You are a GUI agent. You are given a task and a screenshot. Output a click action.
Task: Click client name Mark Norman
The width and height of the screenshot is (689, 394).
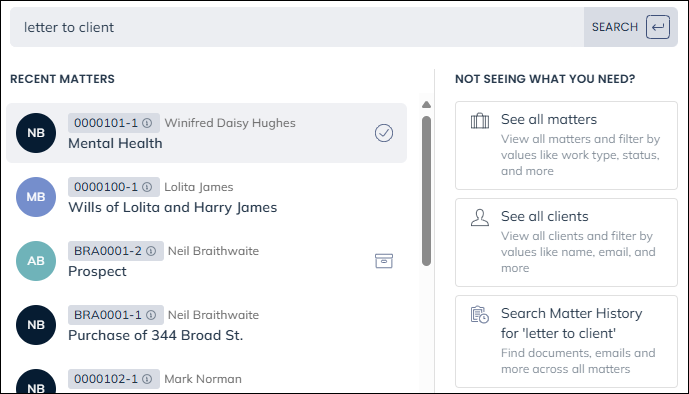point(203,379)
